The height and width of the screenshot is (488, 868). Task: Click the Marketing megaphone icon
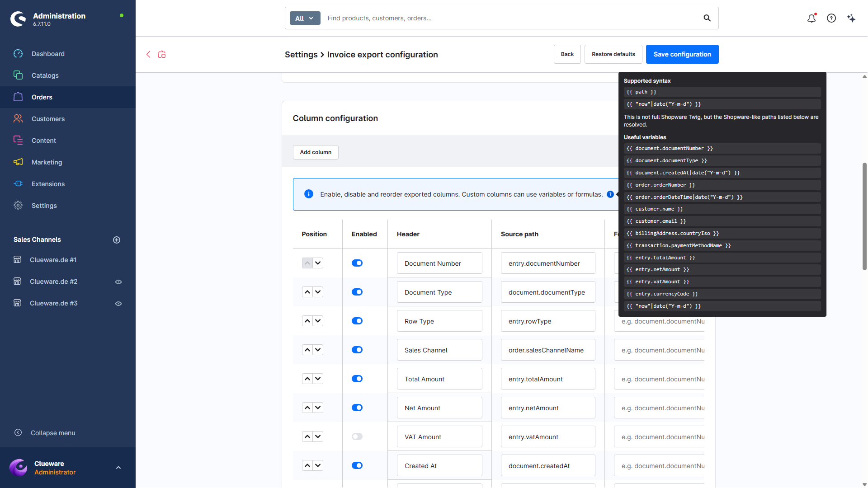point(18,162)
